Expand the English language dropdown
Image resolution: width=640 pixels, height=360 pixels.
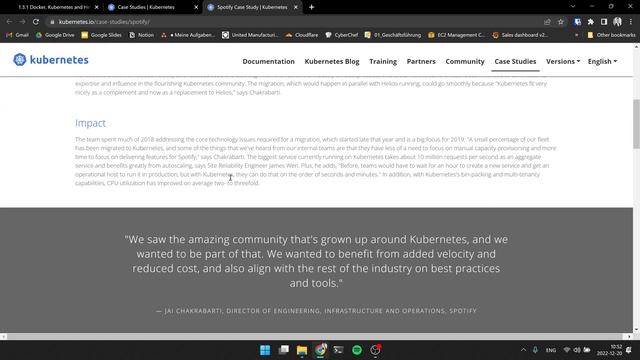pos(602,62)
